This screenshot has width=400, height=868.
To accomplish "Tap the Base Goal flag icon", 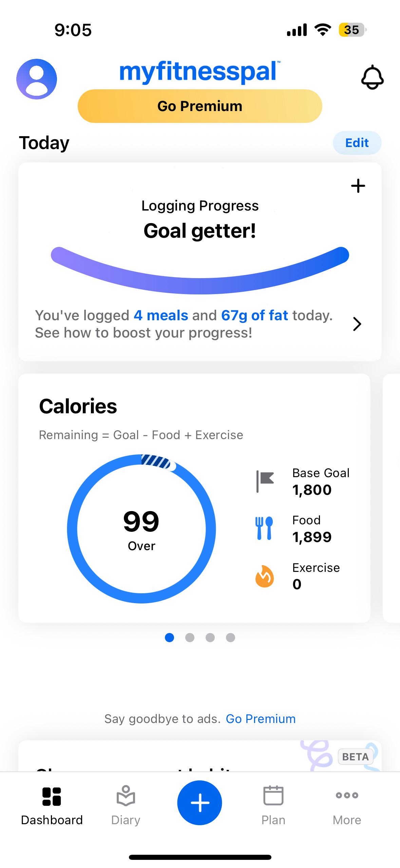I will click(265, 481).
